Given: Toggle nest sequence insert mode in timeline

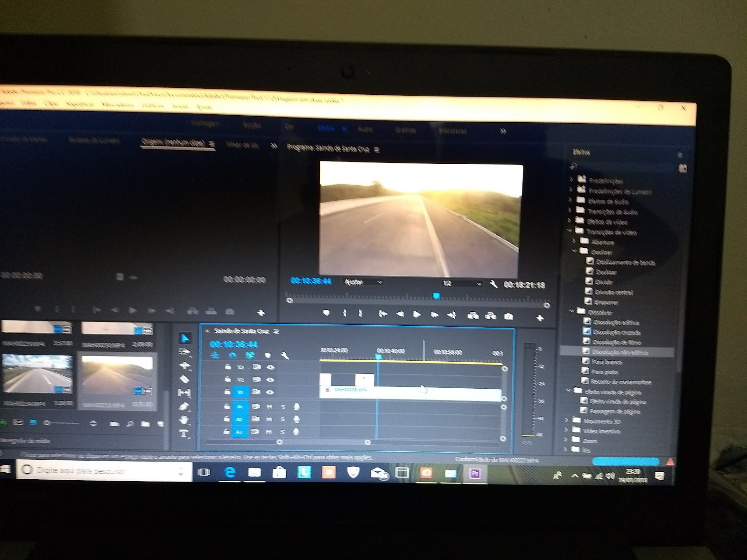Looking at the screenshot, I should coord(215,355).
